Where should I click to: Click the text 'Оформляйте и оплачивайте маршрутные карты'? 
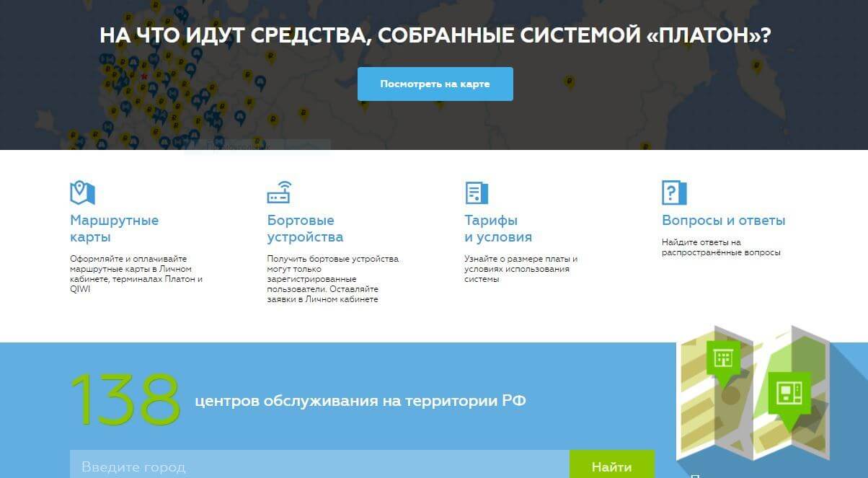coord(128,264)
